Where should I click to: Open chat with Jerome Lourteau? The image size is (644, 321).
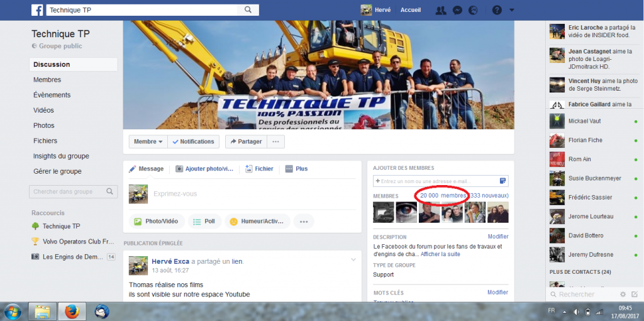(594, 217)
